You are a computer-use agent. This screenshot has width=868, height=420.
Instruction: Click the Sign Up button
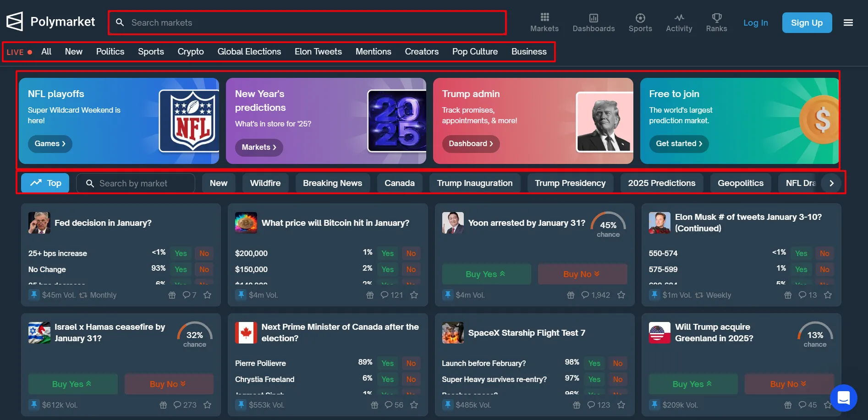807,22
